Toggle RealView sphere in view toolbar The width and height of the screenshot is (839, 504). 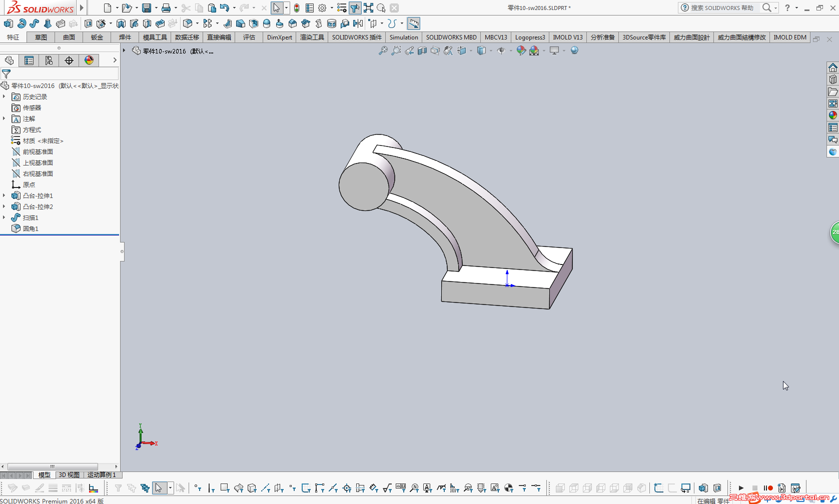(x=574, y=50)
